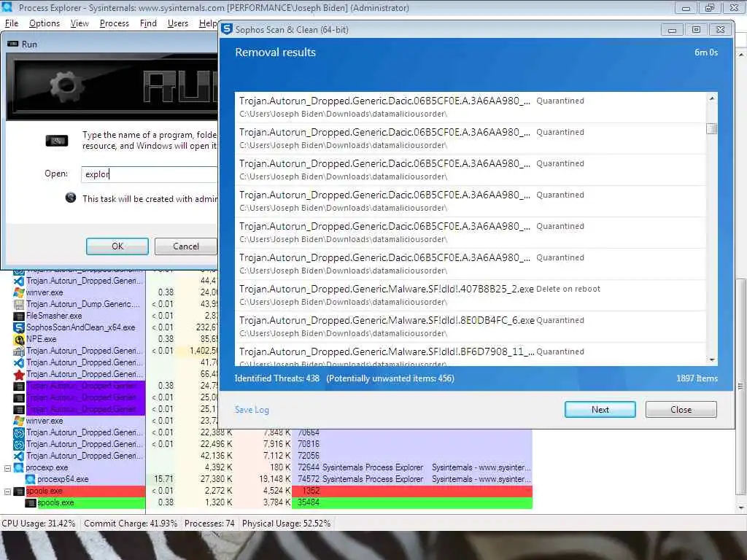Collapse the procexp.exe process tree
The width and height of the screenshot is (747, 560).
7,468
